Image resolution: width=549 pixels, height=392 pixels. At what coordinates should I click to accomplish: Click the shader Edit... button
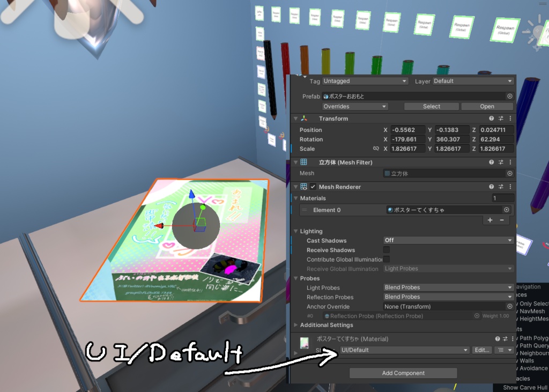[482, 350]
